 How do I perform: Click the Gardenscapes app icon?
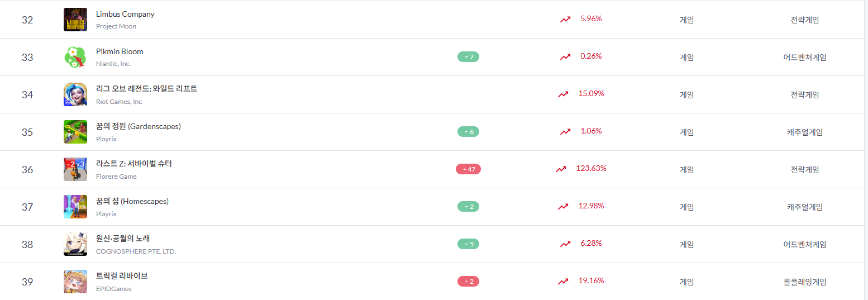click(75, 132)
